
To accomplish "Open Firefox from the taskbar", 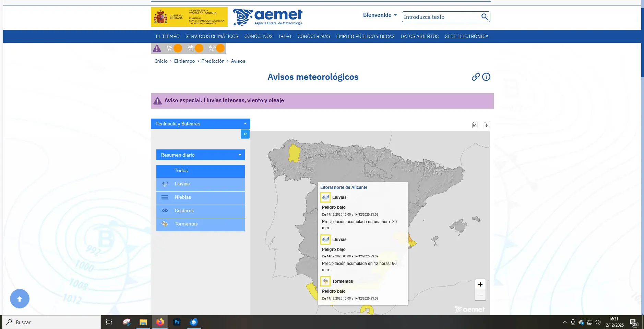I will pyautogui.click(x=160, y=322).
